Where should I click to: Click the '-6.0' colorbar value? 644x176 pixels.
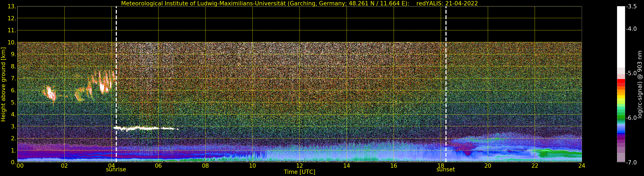click(631, 118)
